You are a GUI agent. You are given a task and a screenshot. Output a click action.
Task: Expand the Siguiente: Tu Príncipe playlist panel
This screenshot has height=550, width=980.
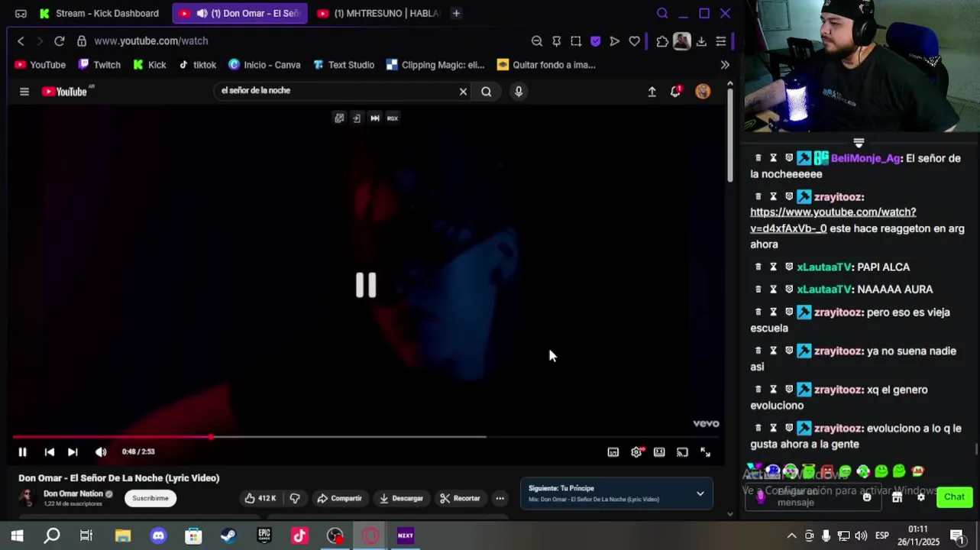[x=700, y=493]
